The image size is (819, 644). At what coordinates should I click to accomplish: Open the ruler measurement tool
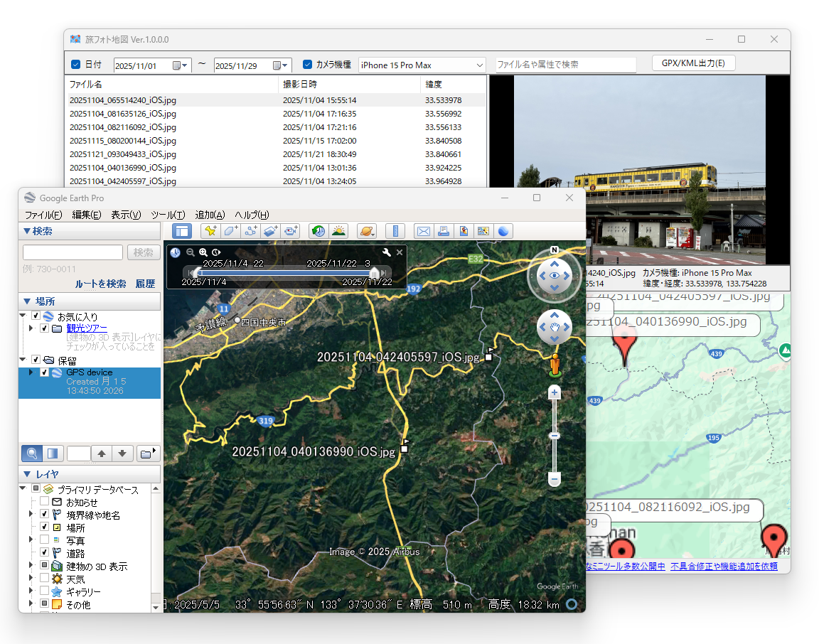[x=395, y=231]
